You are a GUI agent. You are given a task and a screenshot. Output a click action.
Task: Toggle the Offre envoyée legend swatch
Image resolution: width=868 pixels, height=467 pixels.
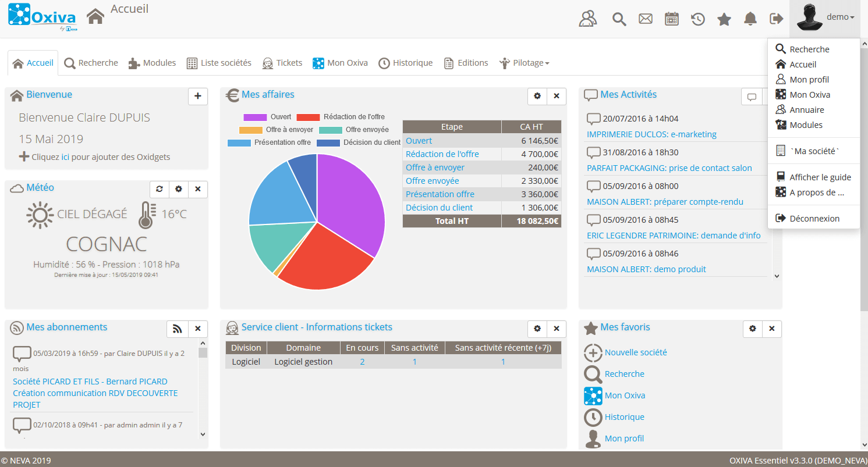point(331,130)
